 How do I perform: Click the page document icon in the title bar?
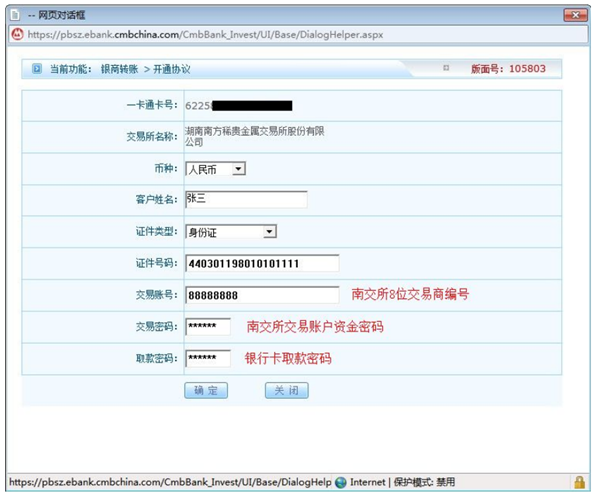(x=15, y=15)
